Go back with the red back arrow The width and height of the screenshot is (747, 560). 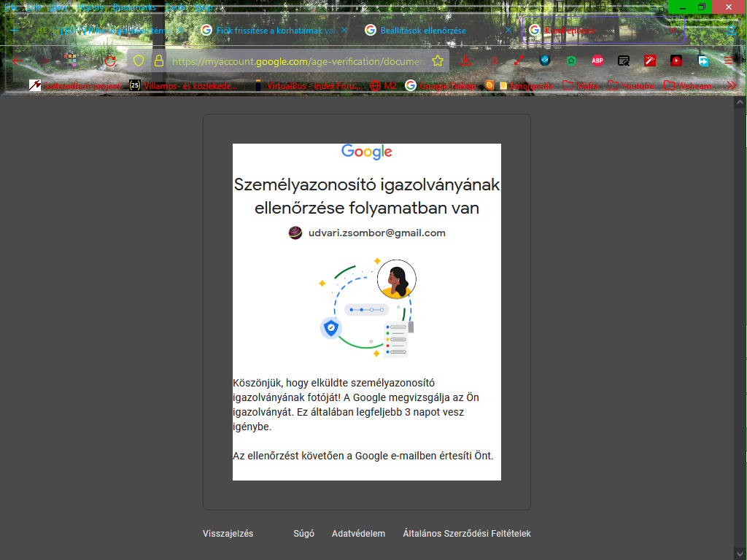pos(18,61)
